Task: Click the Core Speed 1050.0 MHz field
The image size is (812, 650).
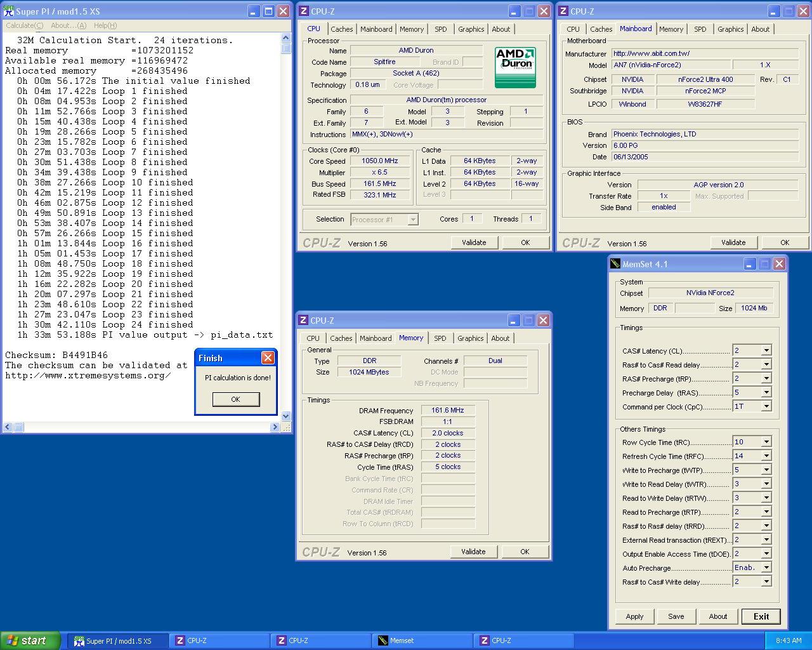Action: (380, 161)
